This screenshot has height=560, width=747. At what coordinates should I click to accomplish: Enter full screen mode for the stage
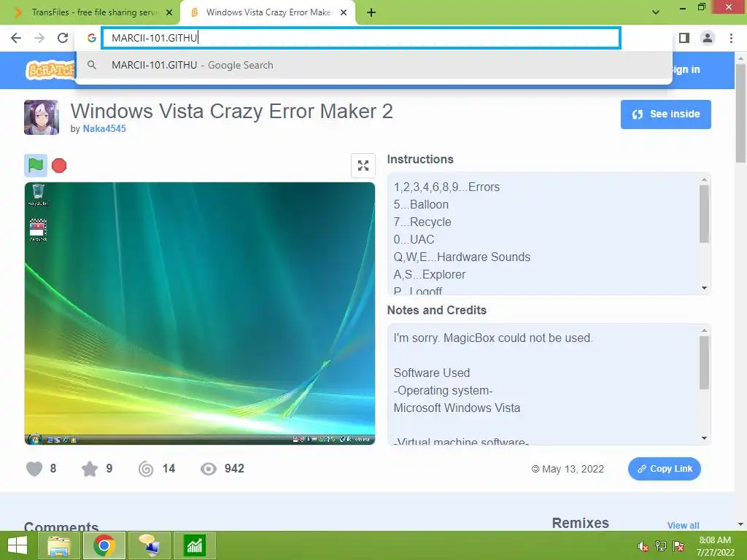coord(363,166)
